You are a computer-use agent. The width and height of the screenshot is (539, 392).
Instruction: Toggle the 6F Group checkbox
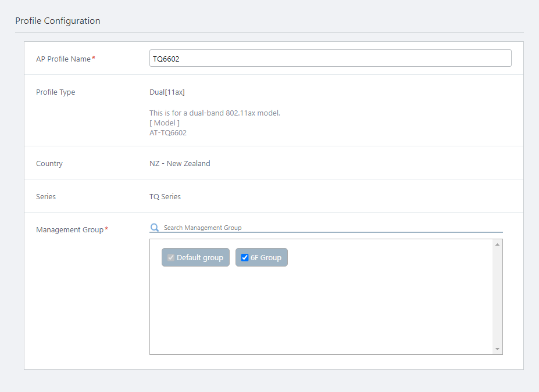(x=245, y=258)
